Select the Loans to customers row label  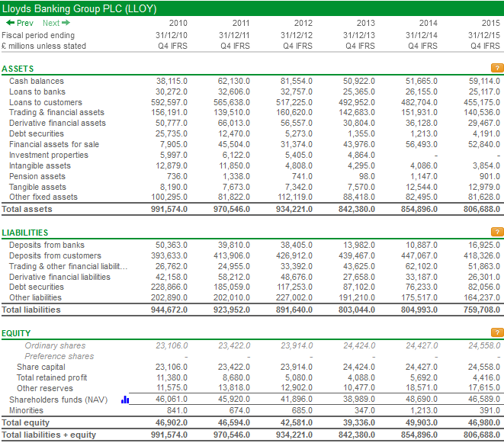pos(46,102)
